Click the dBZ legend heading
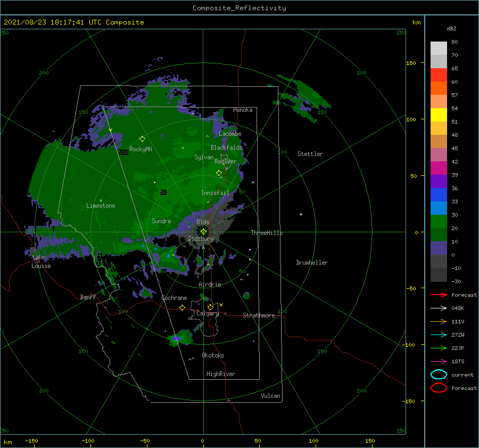 pyautogui.click(x=451, y=28)
